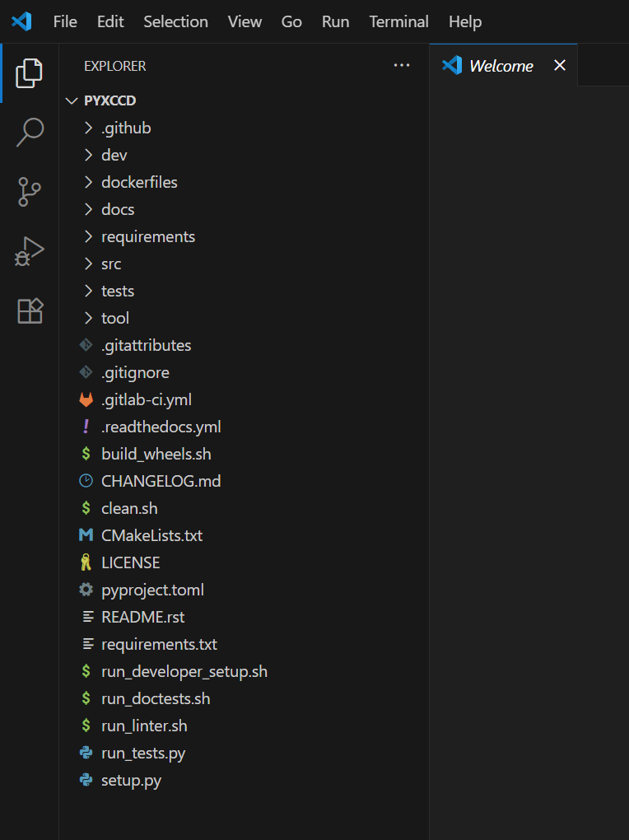Click the Python icon beside setup.py
Screen dimensions: 629x840
click(86, 780)
